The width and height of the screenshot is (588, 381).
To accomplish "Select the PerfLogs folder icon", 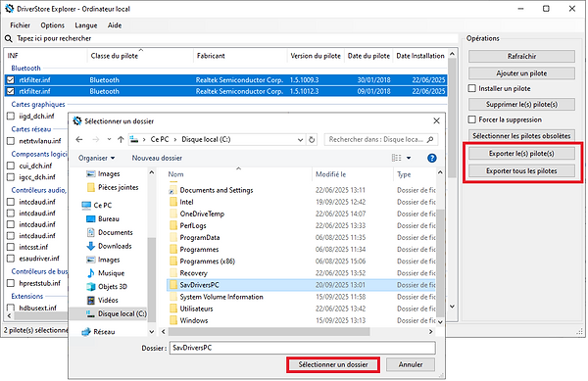I will [x=173, y=225].
